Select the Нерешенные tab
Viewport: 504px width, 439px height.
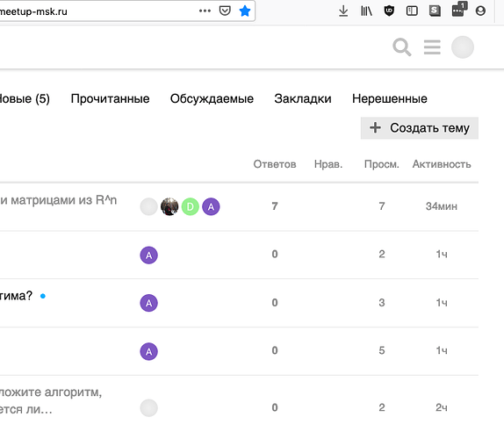pos(390,98)
